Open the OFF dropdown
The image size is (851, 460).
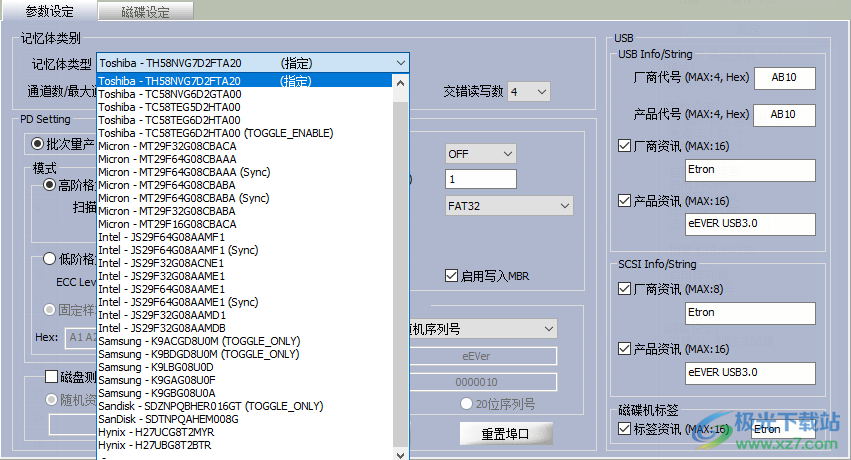[480, 154]
